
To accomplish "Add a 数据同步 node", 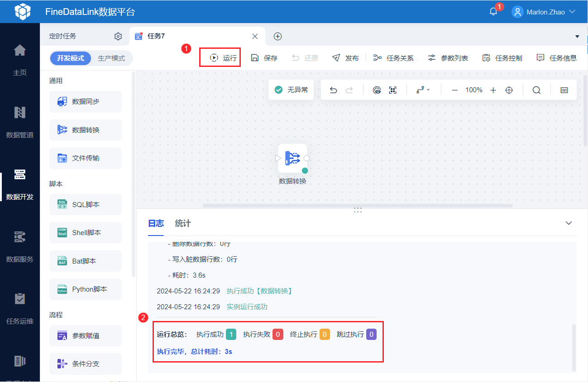I will tap(86, 102).
